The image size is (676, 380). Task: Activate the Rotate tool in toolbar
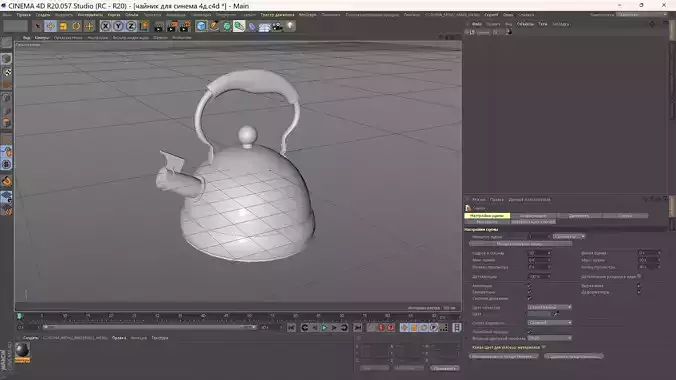[x=76, y=26]
